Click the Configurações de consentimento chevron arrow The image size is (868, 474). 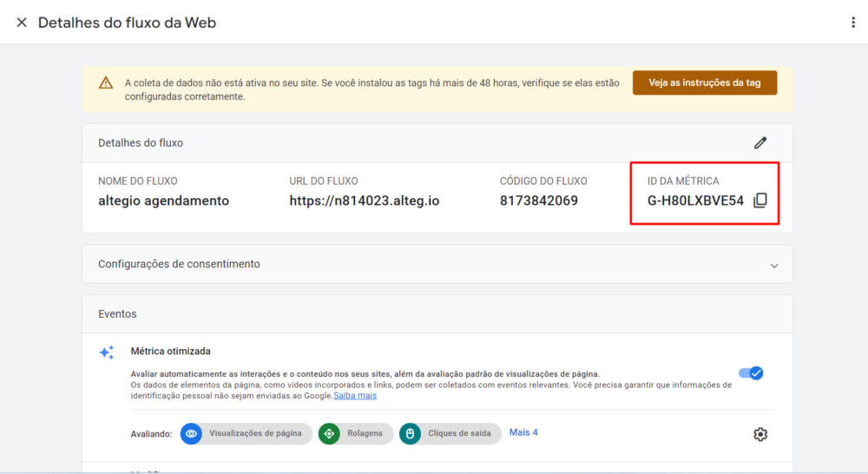pyautogui.click(x=774, y=265)
